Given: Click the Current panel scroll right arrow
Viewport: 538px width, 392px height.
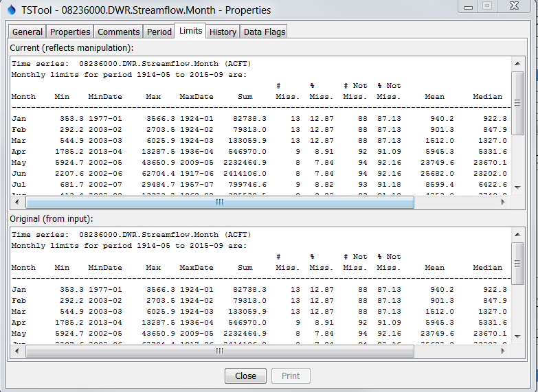Looking at the screenshot, I should (503, 202).
